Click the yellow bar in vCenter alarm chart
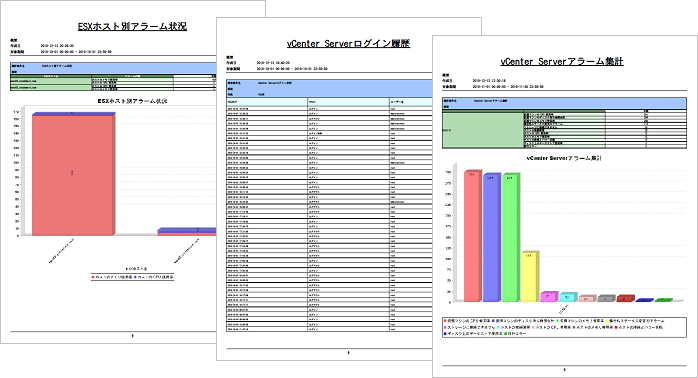698x378 pixels. tap(530, 276)
